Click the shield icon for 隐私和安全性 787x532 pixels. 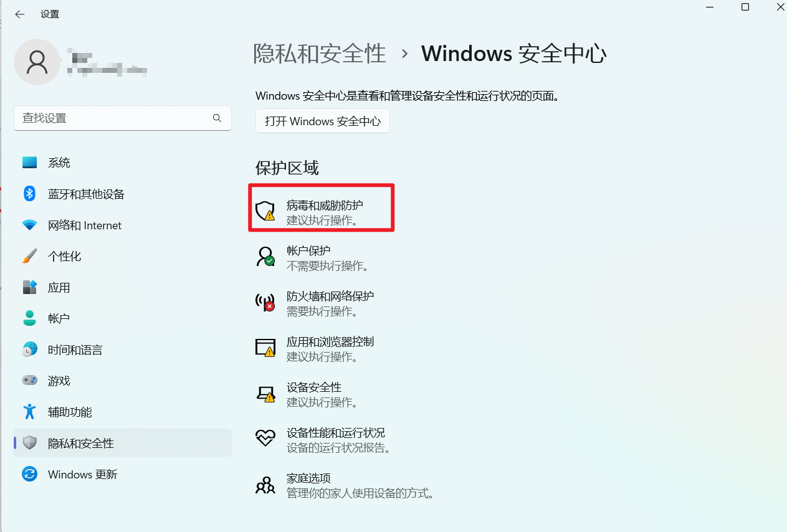29,443
